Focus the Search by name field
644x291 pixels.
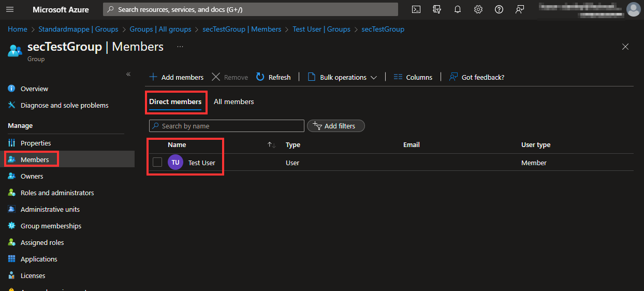point(227,126)
